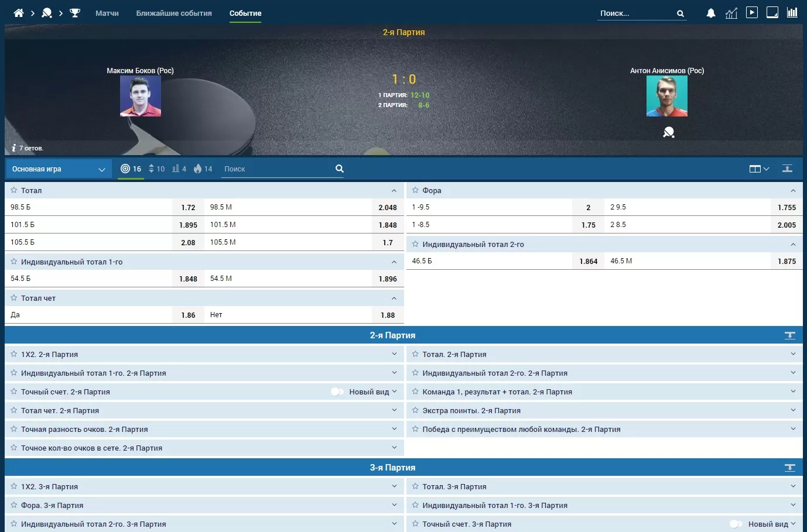Open notifications bell icon

coord(711,13)
